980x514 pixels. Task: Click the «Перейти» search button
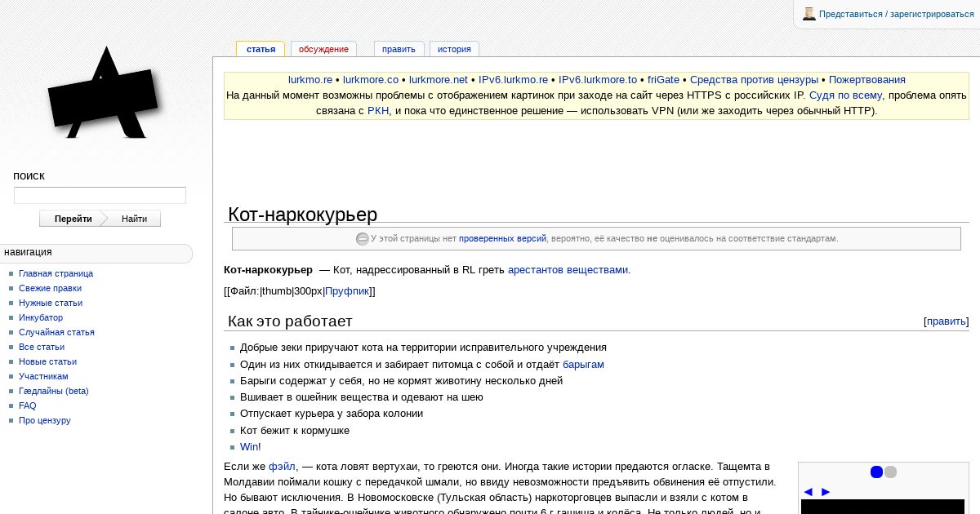click(73, 219)
